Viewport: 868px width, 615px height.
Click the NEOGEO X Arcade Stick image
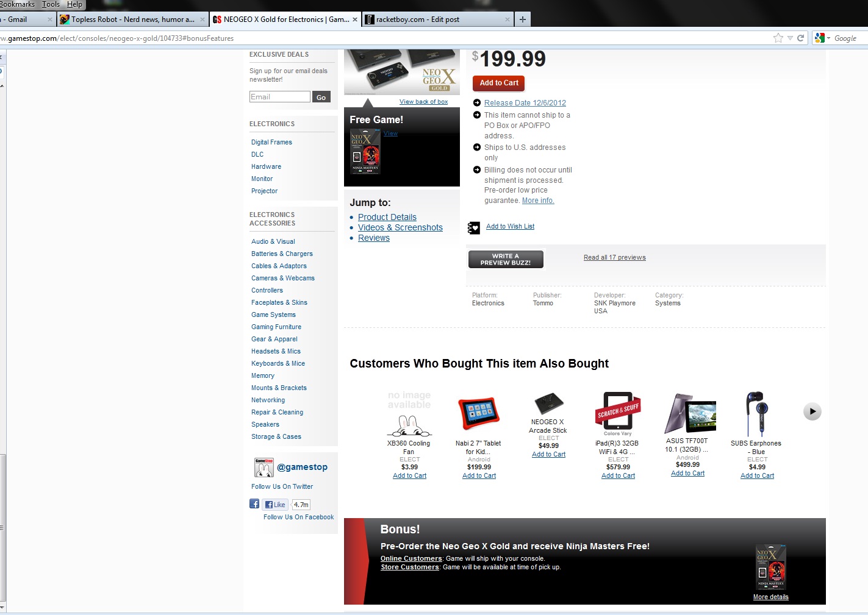(548, 403)
